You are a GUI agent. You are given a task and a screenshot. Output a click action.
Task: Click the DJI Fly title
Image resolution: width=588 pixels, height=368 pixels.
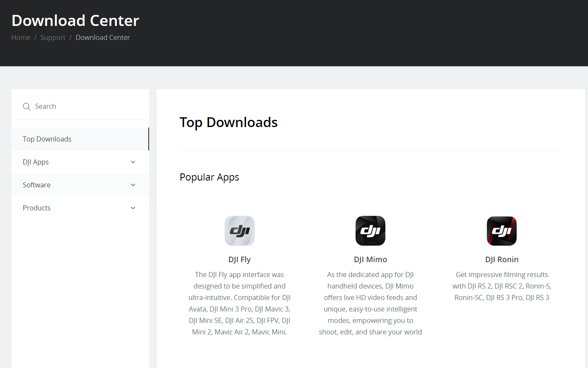(240, 259)
